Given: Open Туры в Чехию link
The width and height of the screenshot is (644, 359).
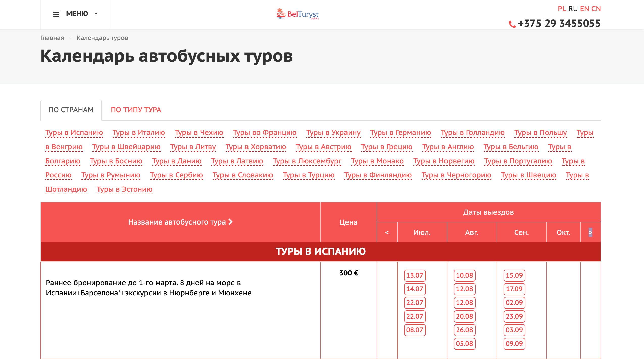Looking at the screenshot, I should 199,132.
